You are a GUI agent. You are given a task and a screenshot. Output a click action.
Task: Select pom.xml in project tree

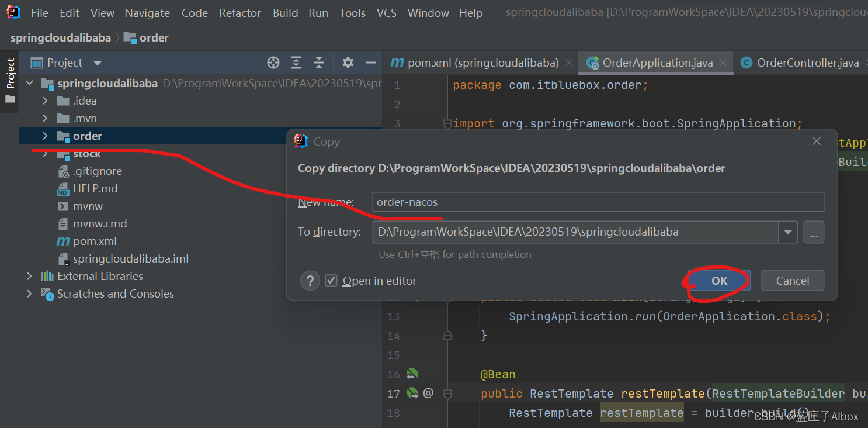pyautogui.click(x=95, y=241)
